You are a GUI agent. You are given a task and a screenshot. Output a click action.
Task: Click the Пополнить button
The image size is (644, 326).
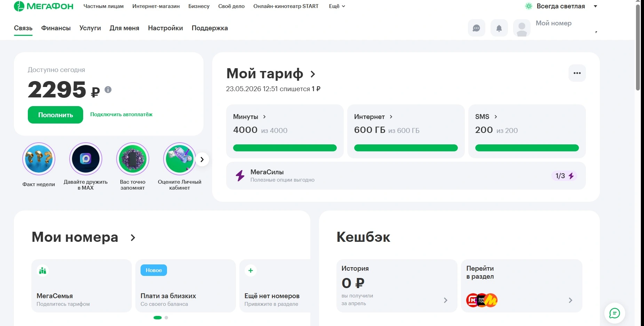click(55, 115)
